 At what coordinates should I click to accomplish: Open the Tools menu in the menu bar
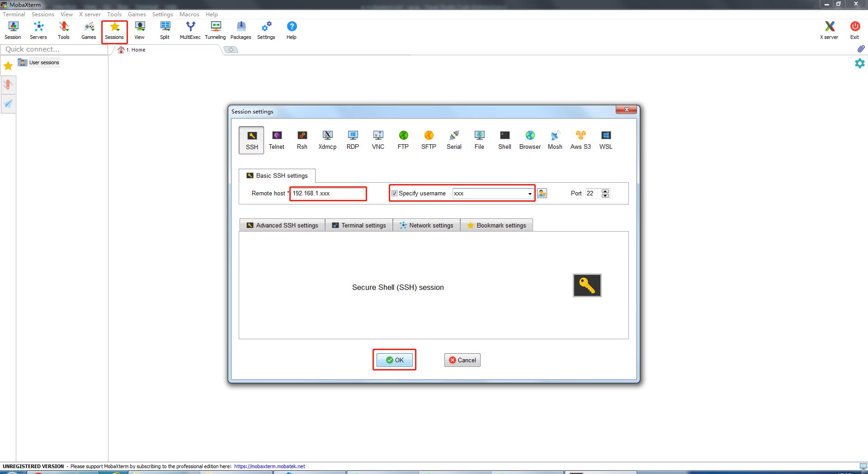[x=114, y=14]
